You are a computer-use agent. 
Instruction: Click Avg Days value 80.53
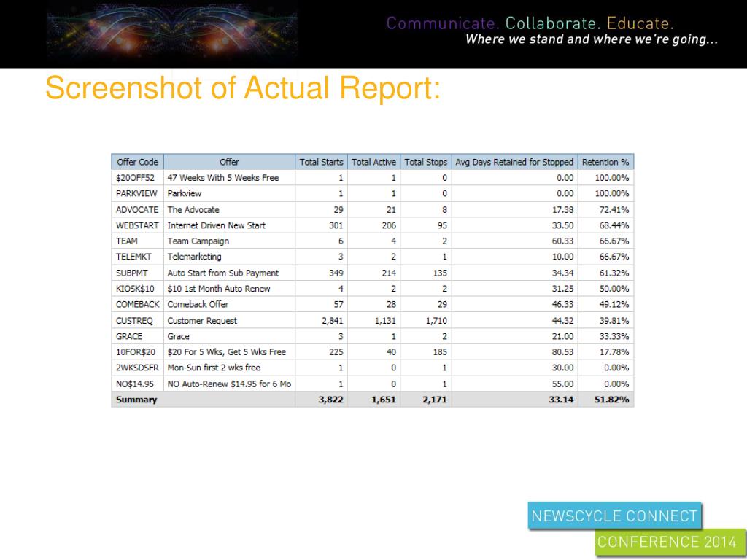coord(562,352)
